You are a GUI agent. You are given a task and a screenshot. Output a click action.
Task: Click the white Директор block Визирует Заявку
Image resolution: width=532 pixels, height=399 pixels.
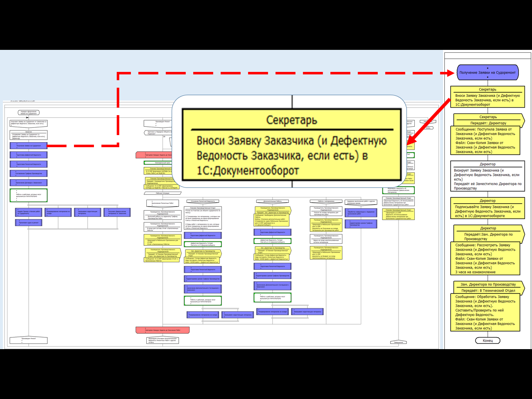point(487,176)
